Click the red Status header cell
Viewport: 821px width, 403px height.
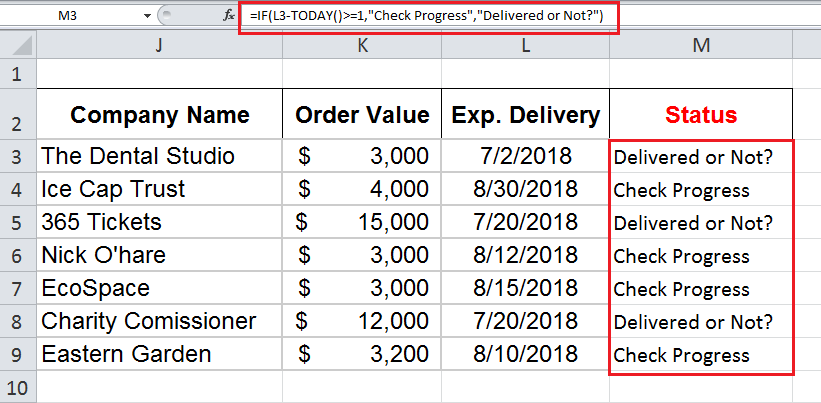pyautogui.click(x=701, y=115)
